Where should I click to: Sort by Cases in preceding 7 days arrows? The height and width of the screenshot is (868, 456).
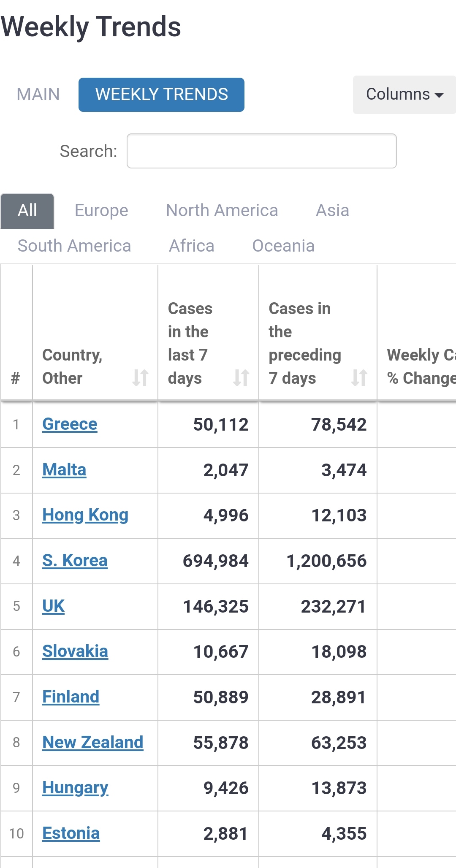point(359,377)
